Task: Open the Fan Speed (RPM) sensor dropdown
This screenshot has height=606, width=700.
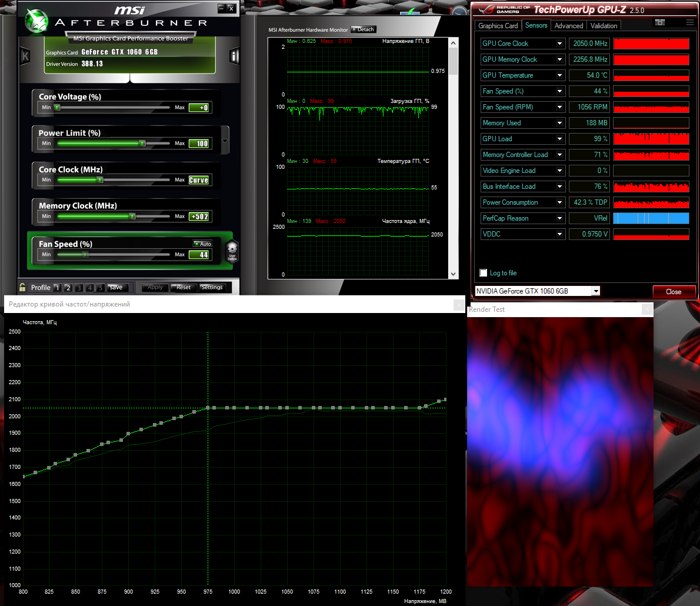Action: point(559,107)
